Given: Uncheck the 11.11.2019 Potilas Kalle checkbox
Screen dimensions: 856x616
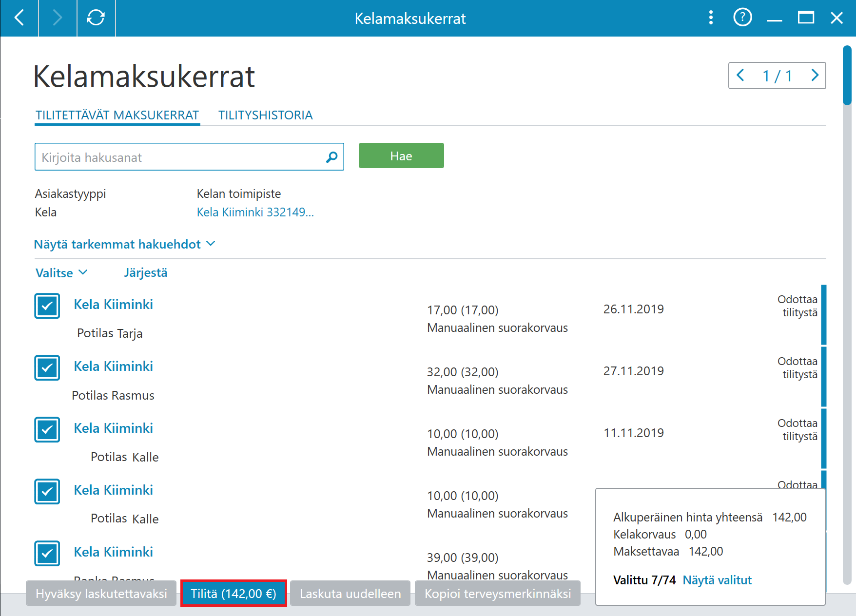Looking at the screenshot, I should click(x=47, y=429).
